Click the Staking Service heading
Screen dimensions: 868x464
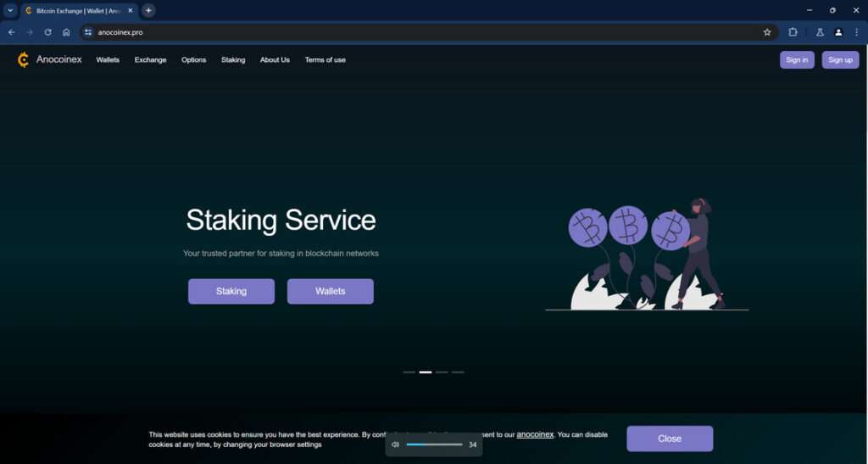click(x=281, y=220)
